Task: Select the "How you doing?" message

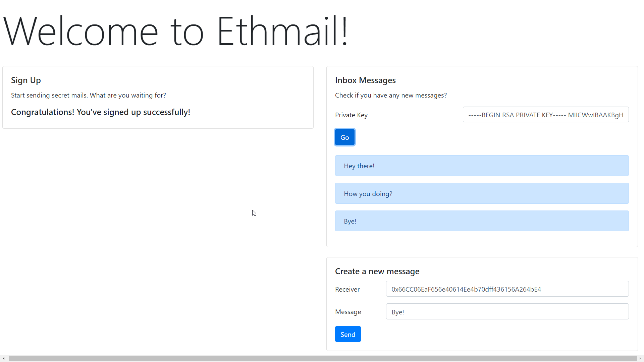Action: click(481, 194)
